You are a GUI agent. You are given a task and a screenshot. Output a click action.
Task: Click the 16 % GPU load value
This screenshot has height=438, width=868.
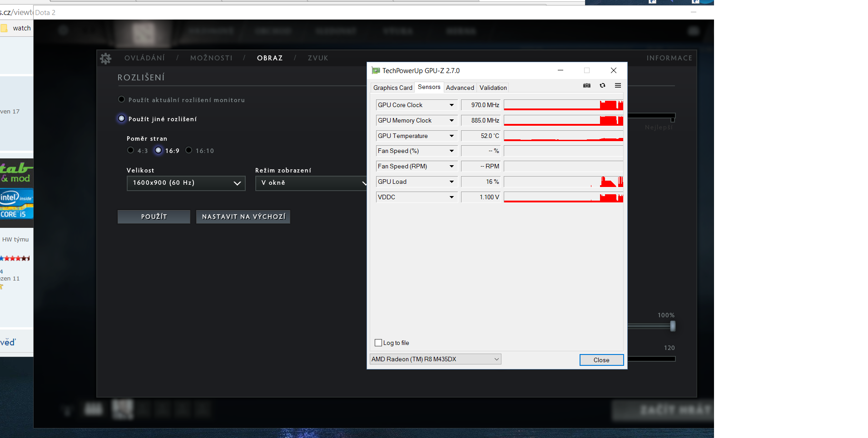(481, 182)
